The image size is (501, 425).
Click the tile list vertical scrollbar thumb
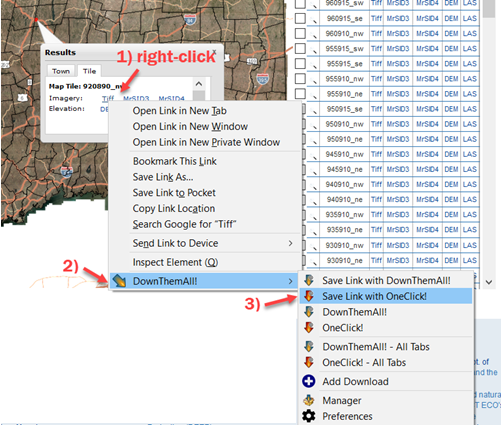tap(489, 9)
